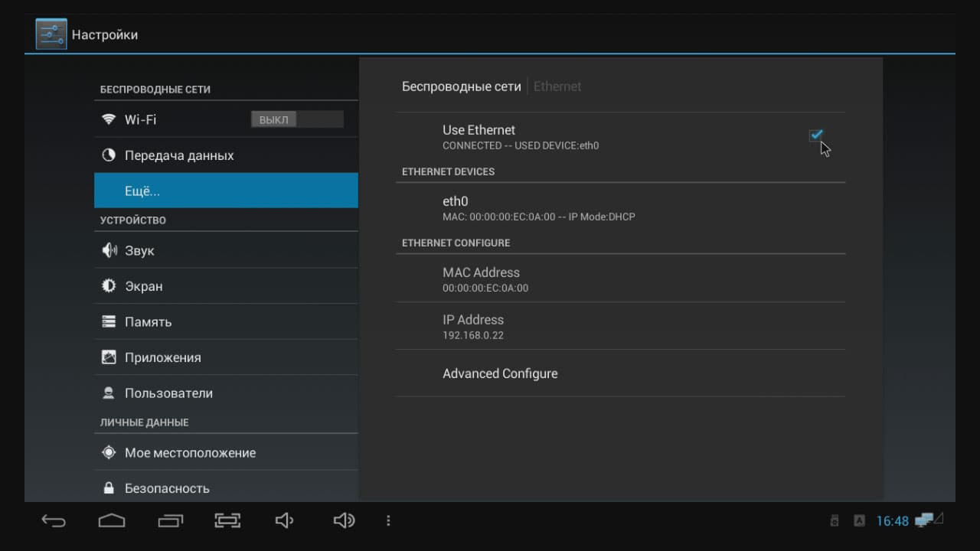980x551 pixels.
Task: Open Звук settings
Action: coord(226,250)
